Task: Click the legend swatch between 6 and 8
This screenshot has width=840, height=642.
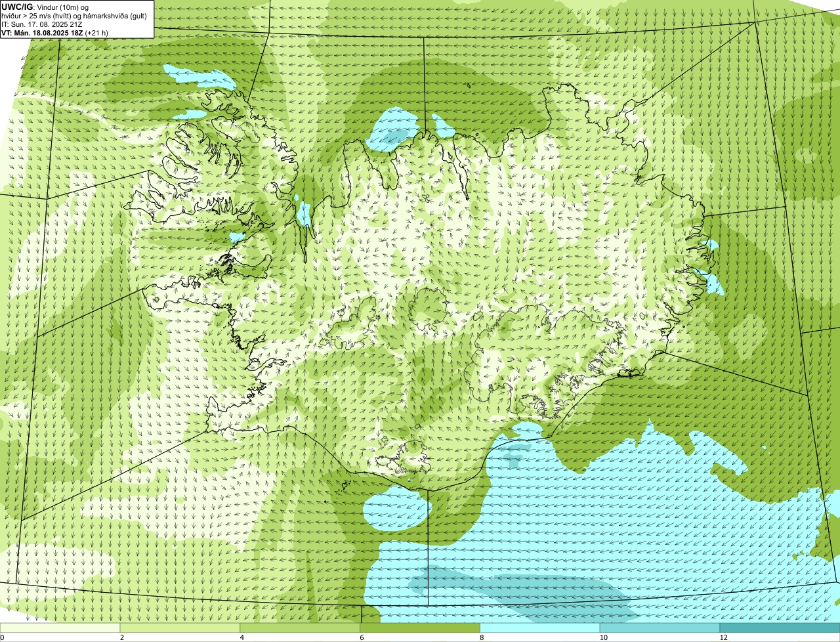Action: [421, 628]
